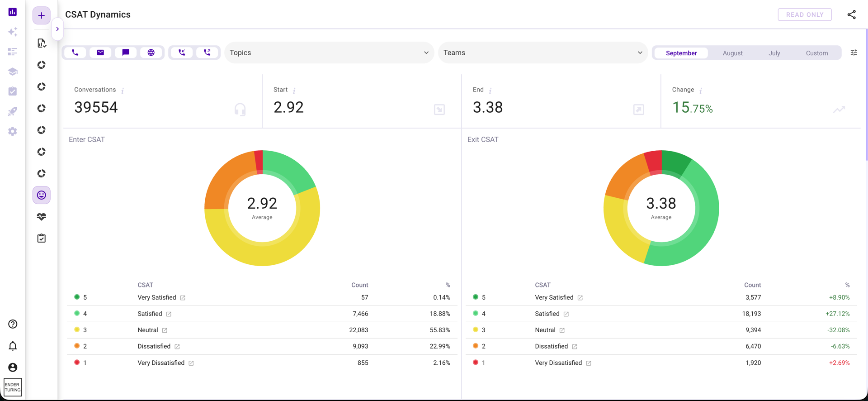Image resolution: width=868 pixels, height=401 pixels.
Task: Open the graduation cap training icon
Action: tap(13, 72)
